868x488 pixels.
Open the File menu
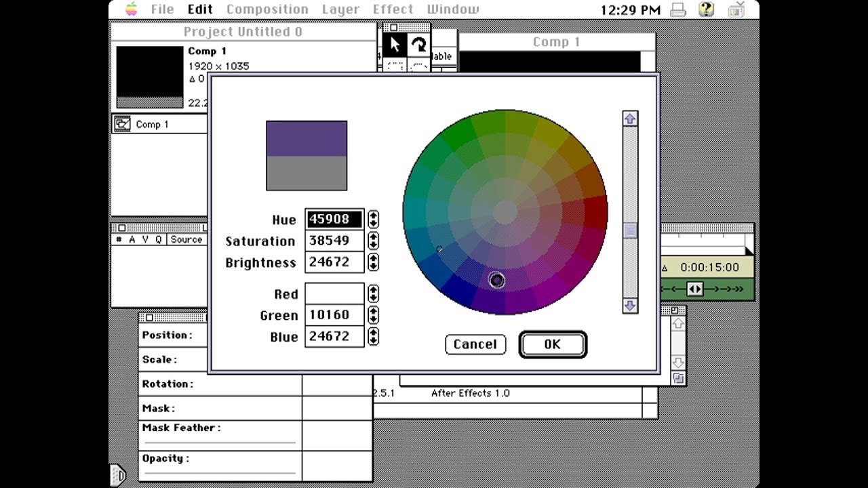162,9
